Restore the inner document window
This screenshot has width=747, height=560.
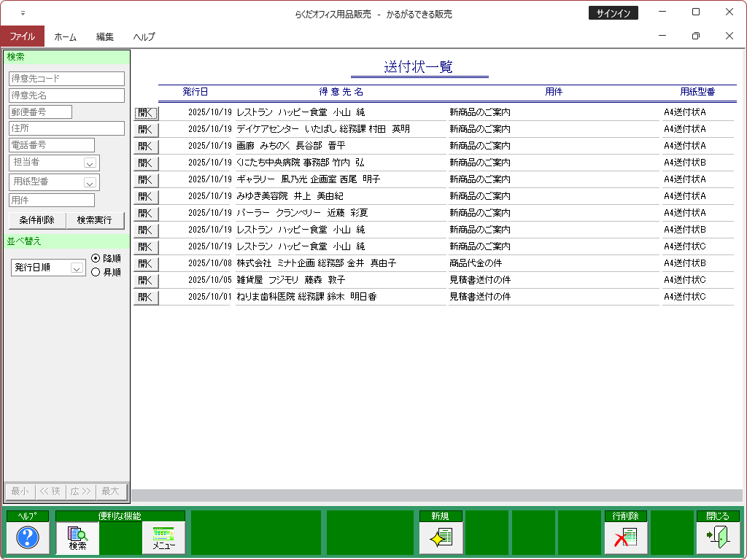(x=695, y=36)
